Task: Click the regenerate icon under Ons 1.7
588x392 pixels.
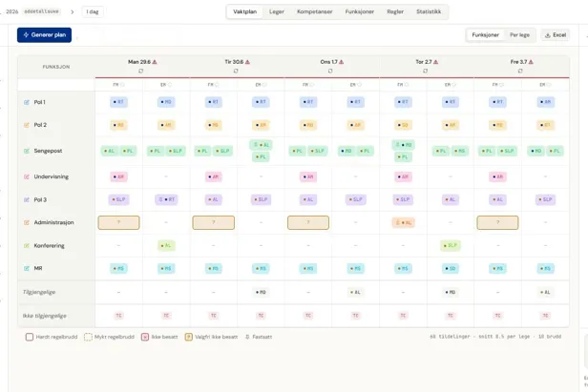Action: 330,71
